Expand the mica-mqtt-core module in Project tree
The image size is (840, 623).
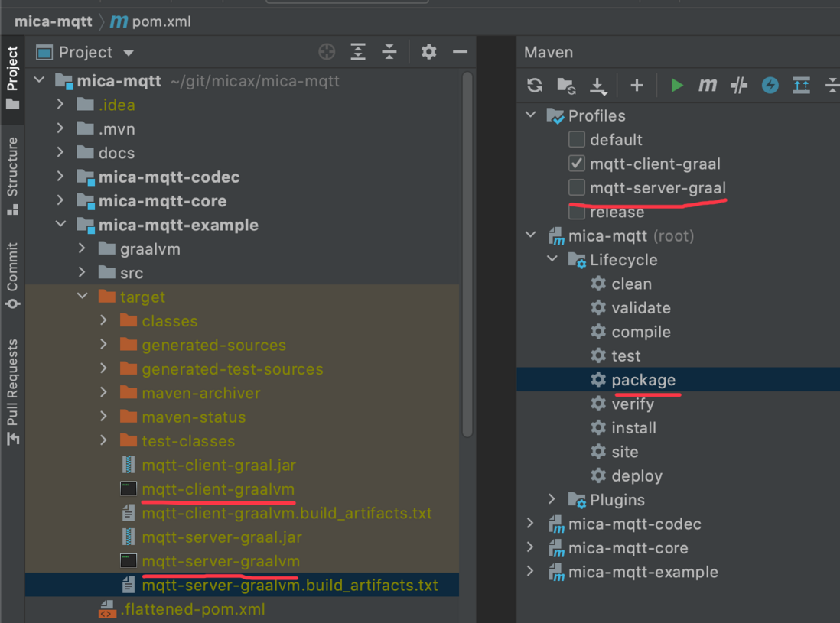pos(60,201)
